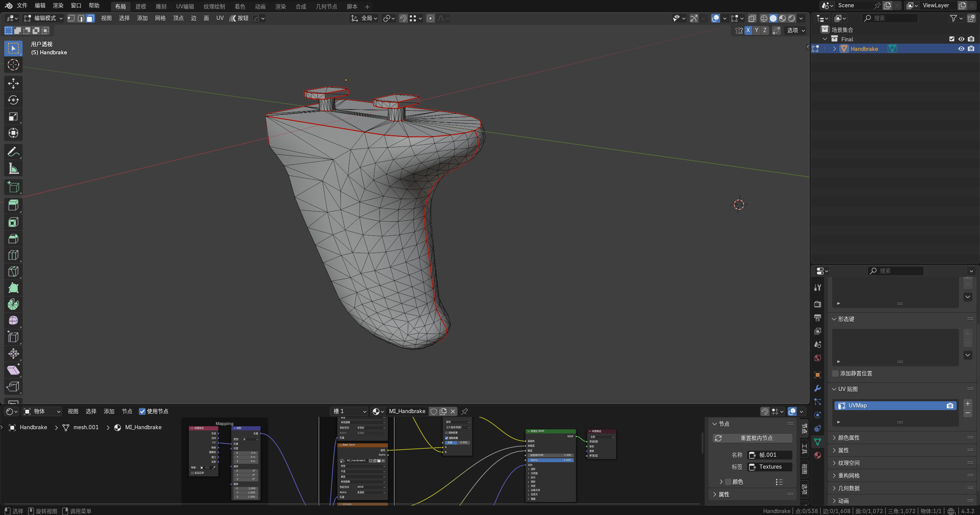Toggle X-ray view
The width and height of the screenshot is (980, 515).
[752, 18]
